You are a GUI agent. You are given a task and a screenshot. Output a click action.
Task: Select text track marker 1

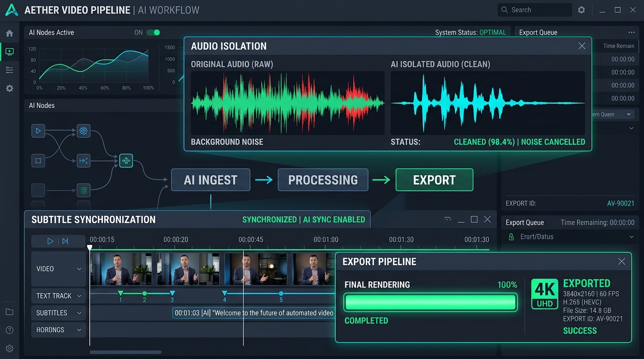(x=121, y=294)
